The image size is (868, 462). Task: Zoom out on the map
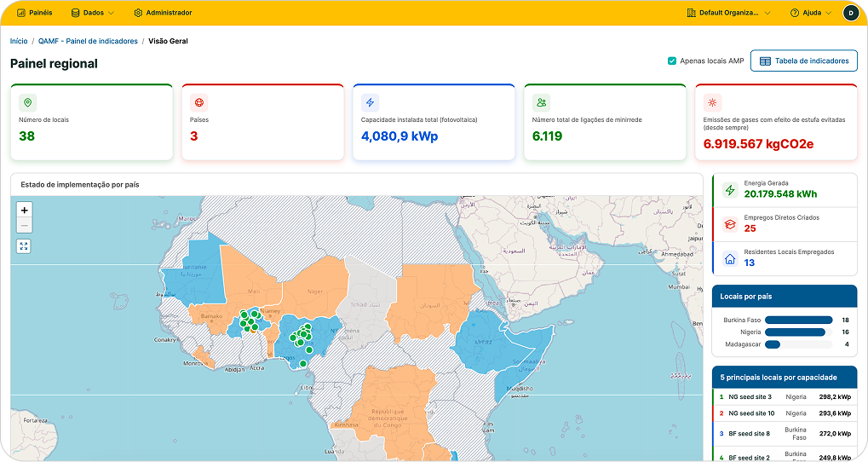pyautogui.click(x=25, y=226)
